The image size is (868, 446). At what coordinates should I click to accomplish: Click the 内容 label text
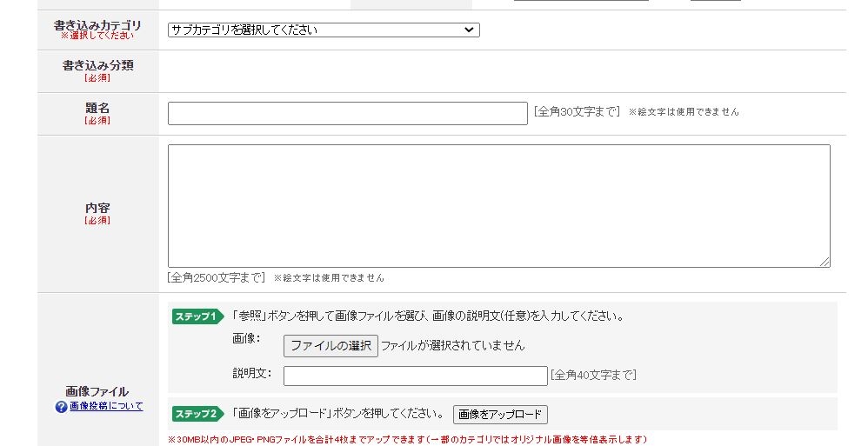97,208
